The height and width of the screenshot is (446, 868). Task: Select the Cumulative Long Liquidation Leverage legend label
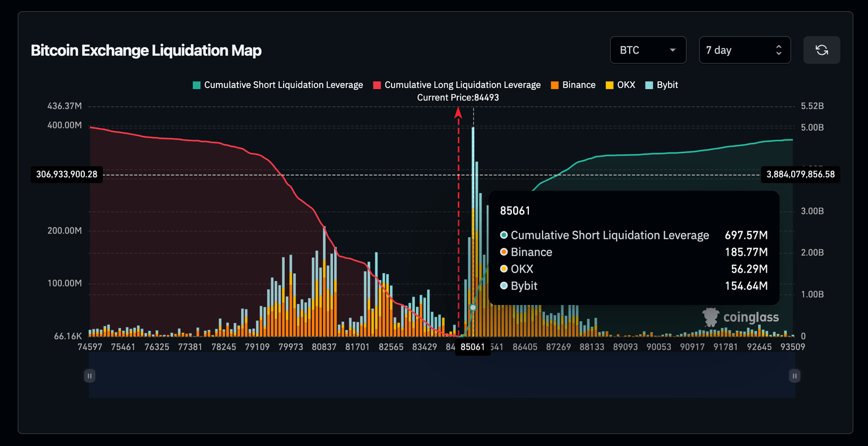point(462,85)
